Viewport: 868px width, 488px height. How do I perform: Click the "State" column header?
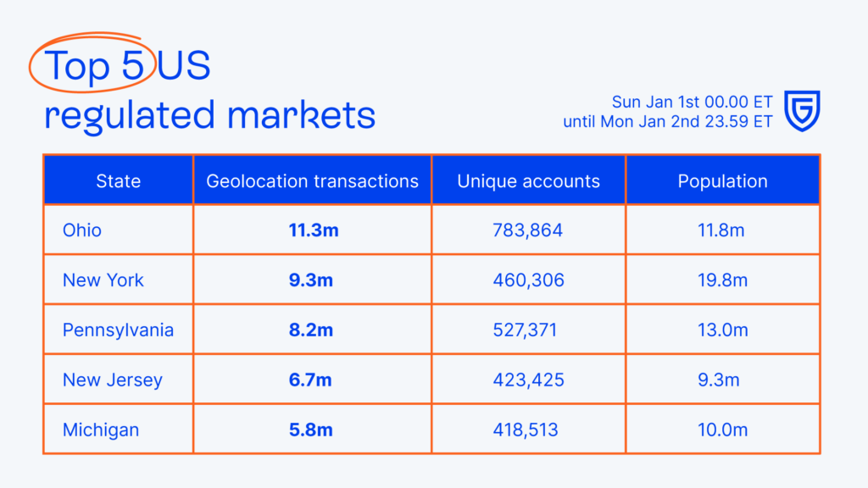(119, 180)
